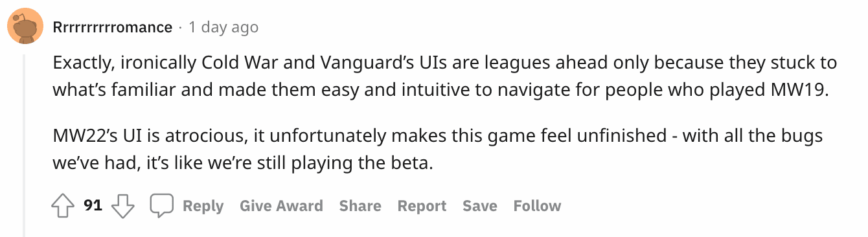This screenshot has height=237, width=868.
Task: Reply to this comment via Reply text
Action: point(203,206)
